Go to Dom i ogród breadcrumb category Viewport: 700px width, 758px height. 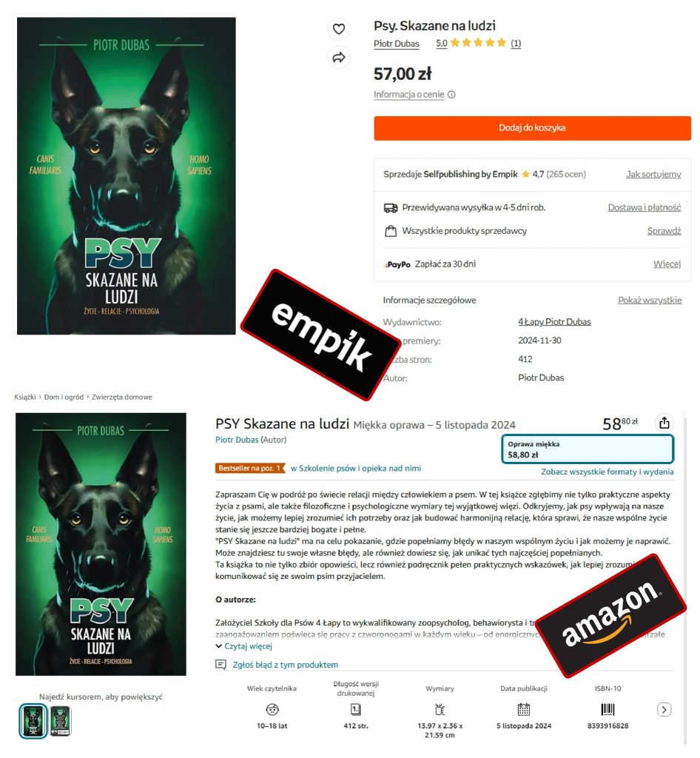[64, 397]
